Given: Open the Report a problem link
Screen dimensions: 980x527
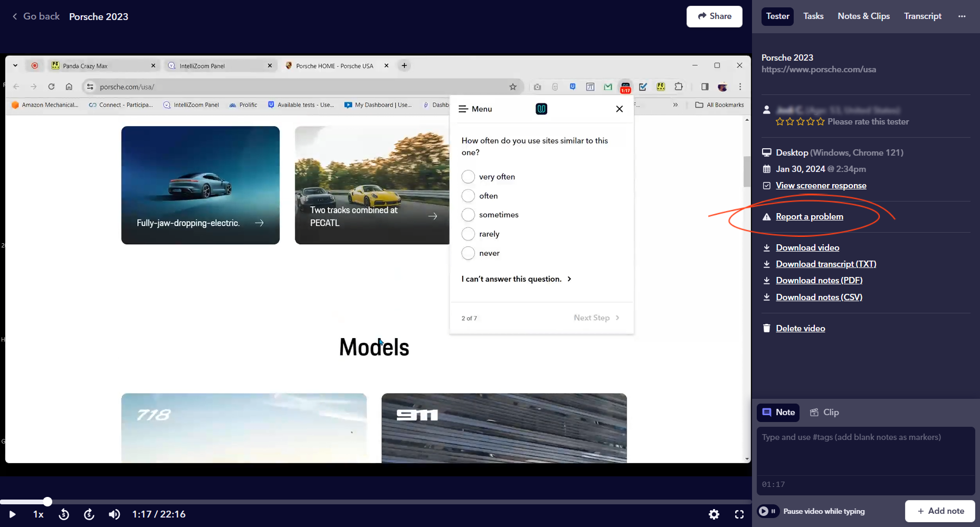Looking at the screenshot, I should [x=809, y=217].
